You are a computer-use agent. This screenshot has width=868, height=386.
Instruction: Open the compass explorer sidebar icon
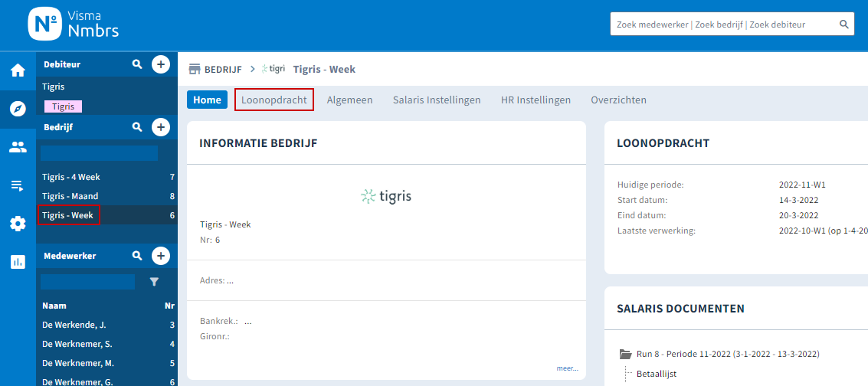tap(18, 109)
